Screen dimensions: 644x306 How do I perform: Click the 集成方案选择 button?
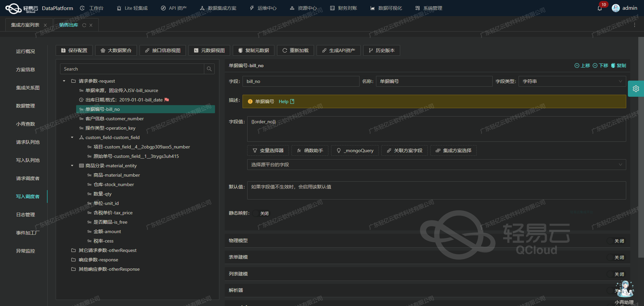click(453, 150)
